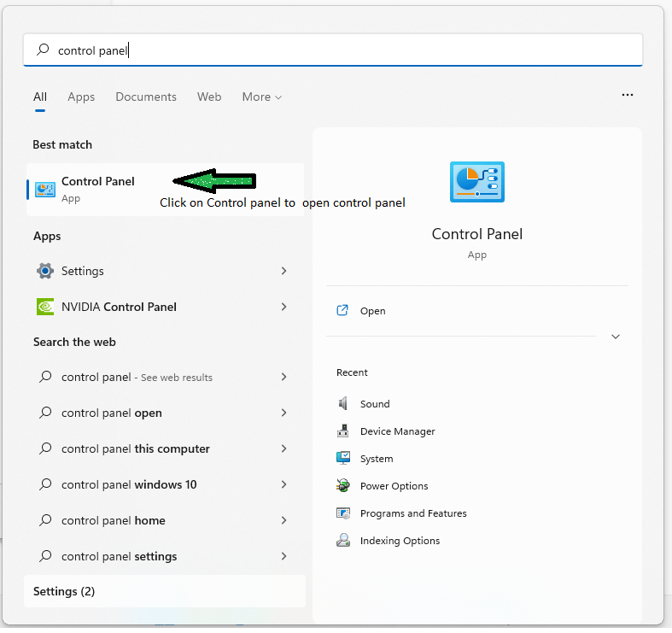Screen dimensions: 672x633
Task: Select the All search tab
Action: (40, 97)
